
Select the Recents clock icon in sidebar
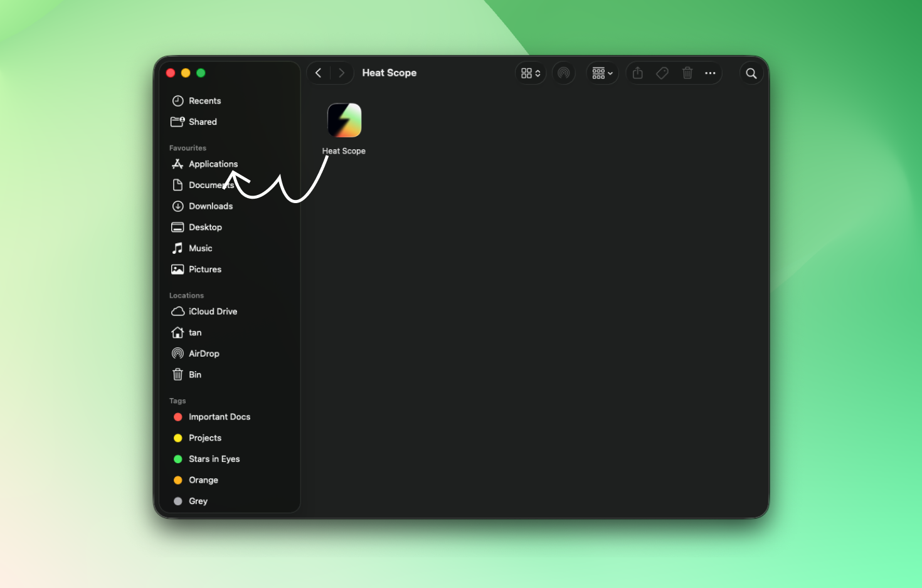pyautogui.click(x=178, y=101)
